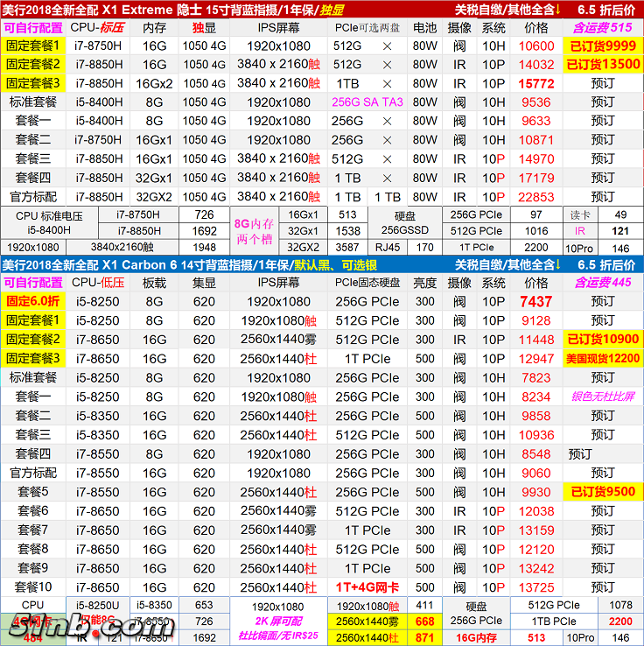Click the red price 7437
Image resolution: width=644 pixels, height=646 pixels.
[x=535, y=301]
